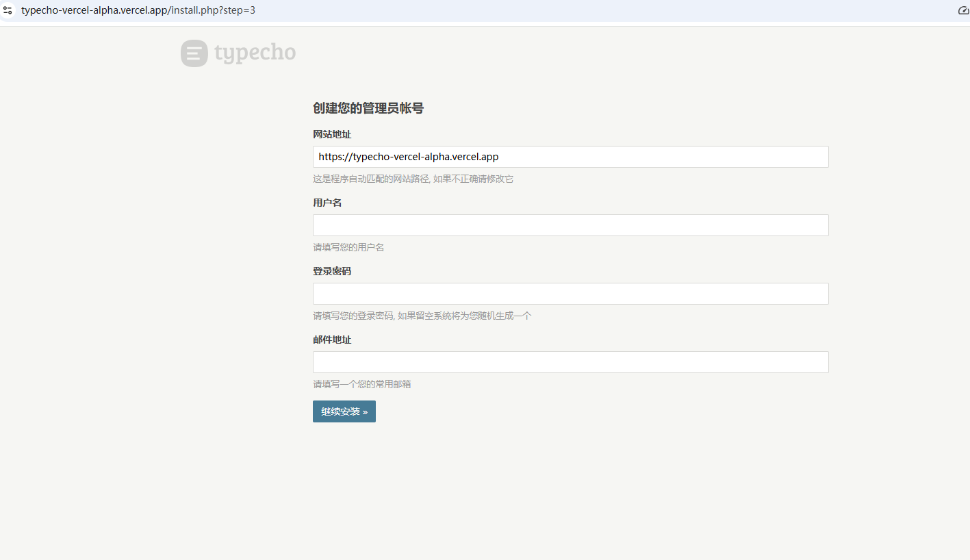The image size is (970, 560).
Task: Click the typecho wordmark text in header
Action: (x=255, y=53)
